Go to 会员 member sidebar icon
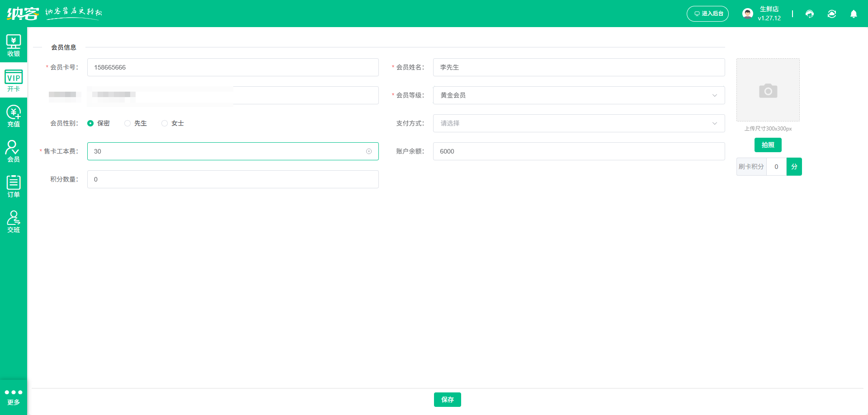 (14, 151)
